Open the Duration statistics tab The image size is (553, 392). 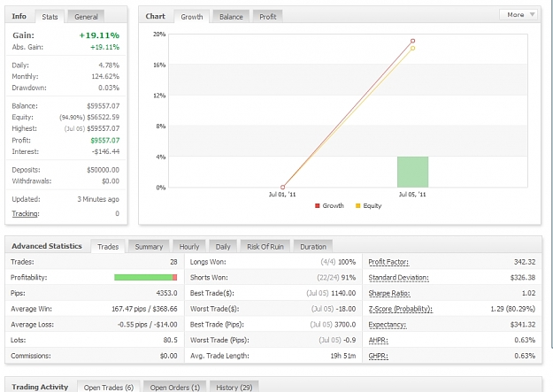click(x=313, y=247)
